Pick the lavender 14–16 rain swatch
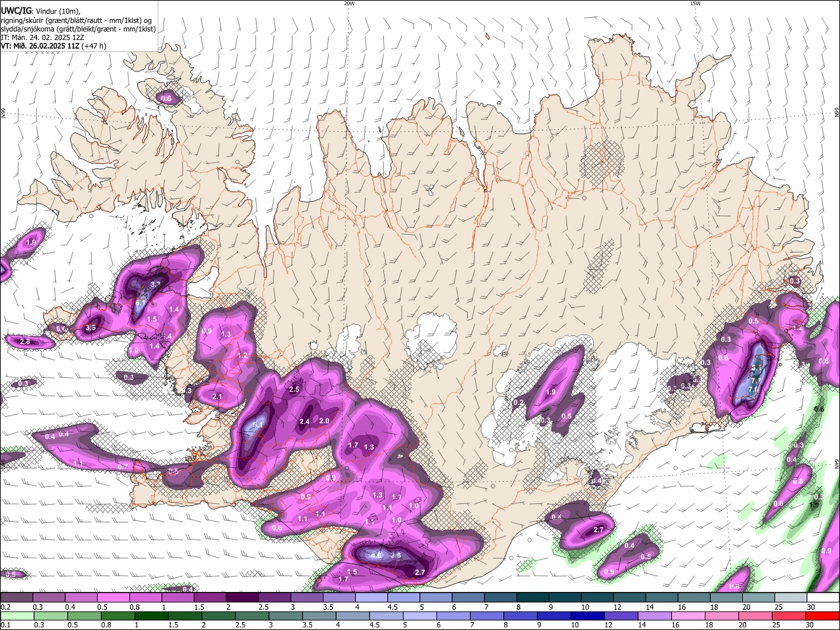 pos(654,616)
